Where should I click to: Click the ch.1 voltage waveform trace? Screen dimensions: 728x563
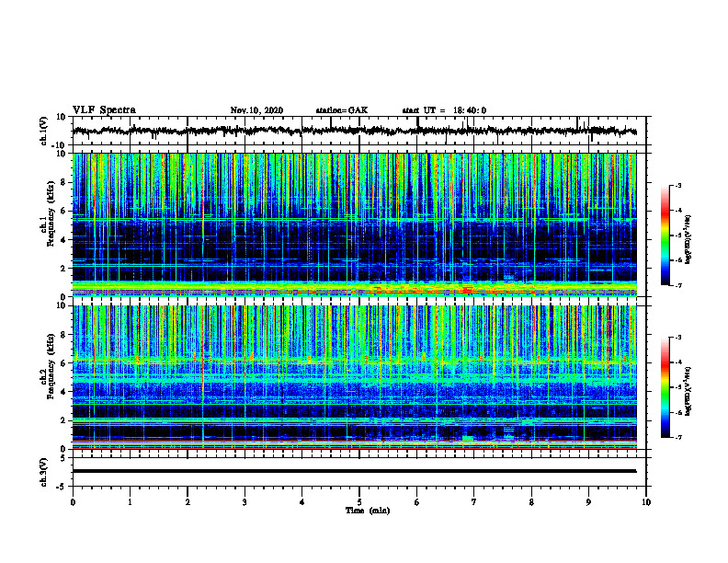pyautogui.click(x=354, y=131)
